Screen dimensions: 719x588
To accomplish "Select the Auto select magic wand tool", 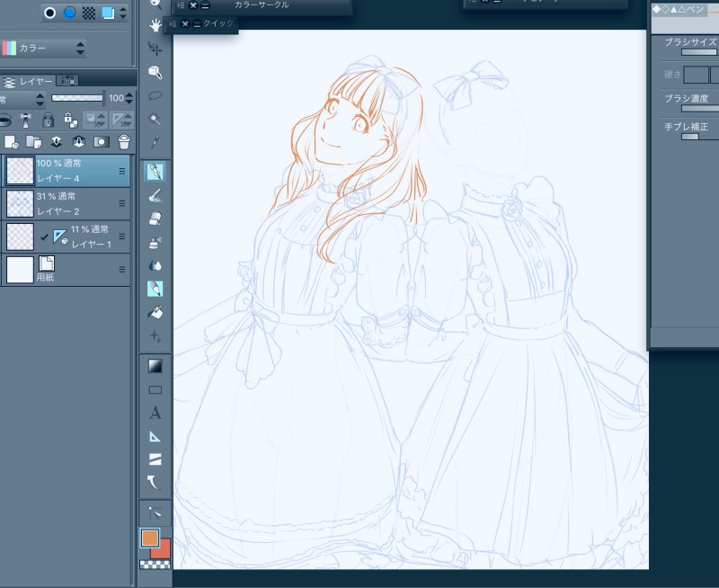I will tap(155, 119).
